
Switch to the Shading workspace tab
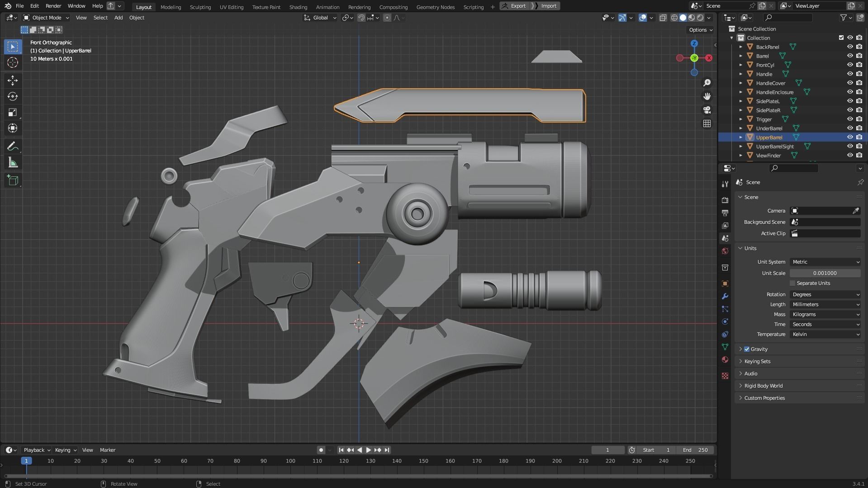[298, 7]
